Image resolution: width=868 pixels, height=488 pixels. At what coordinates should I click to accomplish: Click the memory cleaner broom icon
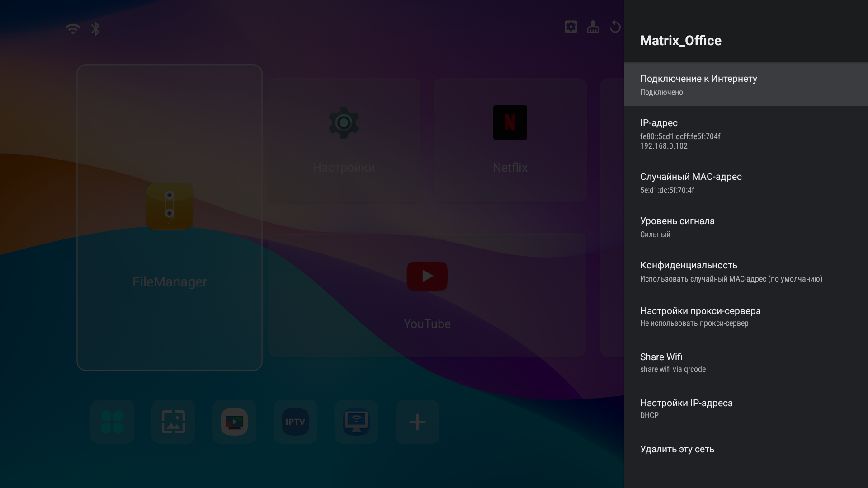593,27
